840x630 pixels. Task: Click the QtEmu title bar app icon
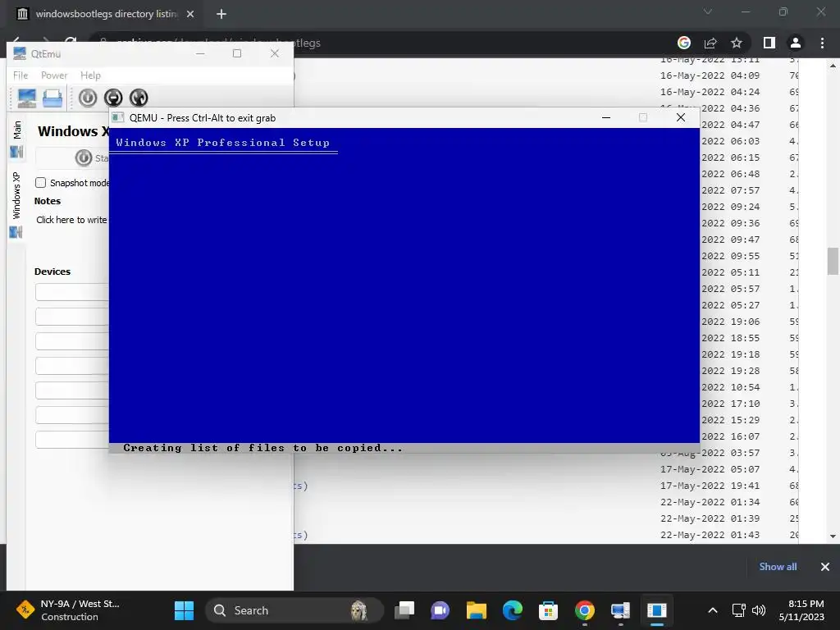pos(20,53)
